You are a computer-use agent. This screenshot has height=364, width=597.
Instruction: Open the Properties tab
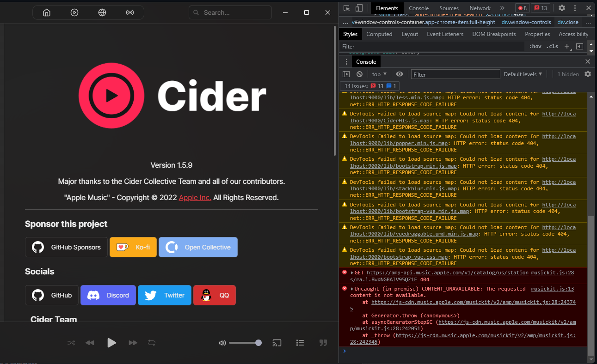point(537,34)
